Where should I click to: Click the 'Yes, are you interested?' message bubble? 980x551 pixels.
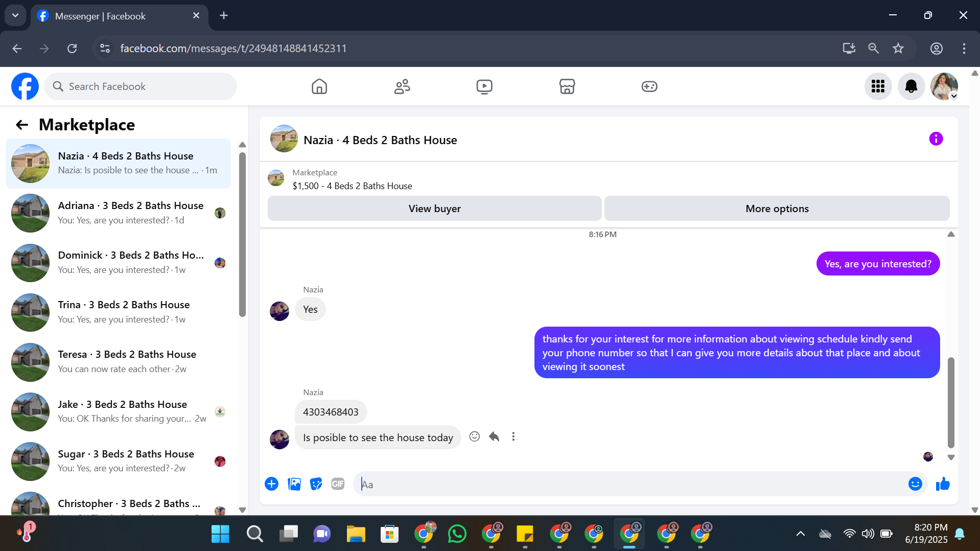(x=878, y=264)
